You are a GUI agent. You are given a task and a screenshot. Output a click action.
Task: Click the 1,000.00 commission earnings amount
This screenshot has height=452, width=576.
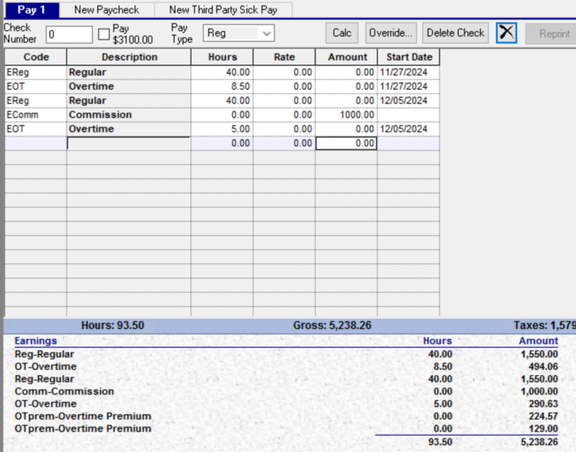coord(539,392)
